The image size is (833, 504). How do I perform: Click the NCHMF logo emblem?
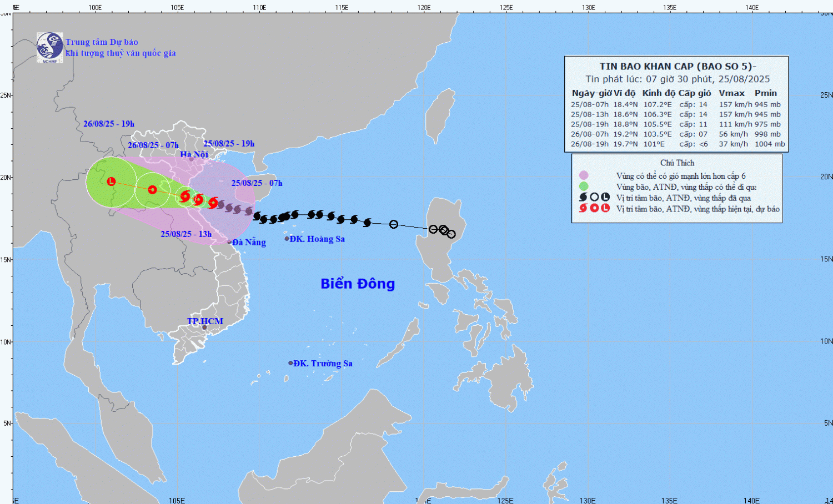tap(49, 47)
